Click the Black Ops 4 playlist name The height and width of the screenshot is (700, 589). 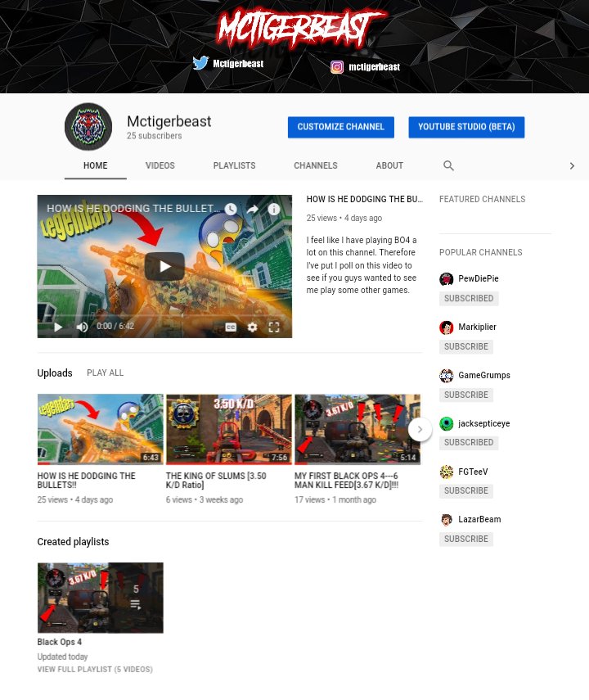click(x=60, y=642)
